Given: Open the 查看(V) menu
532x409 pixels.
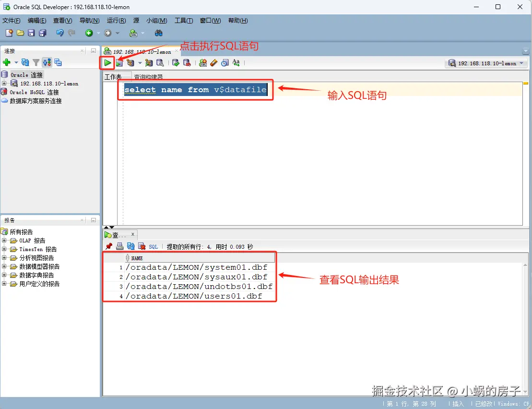Looking at the screenshot, I should (x=63, y=21).
